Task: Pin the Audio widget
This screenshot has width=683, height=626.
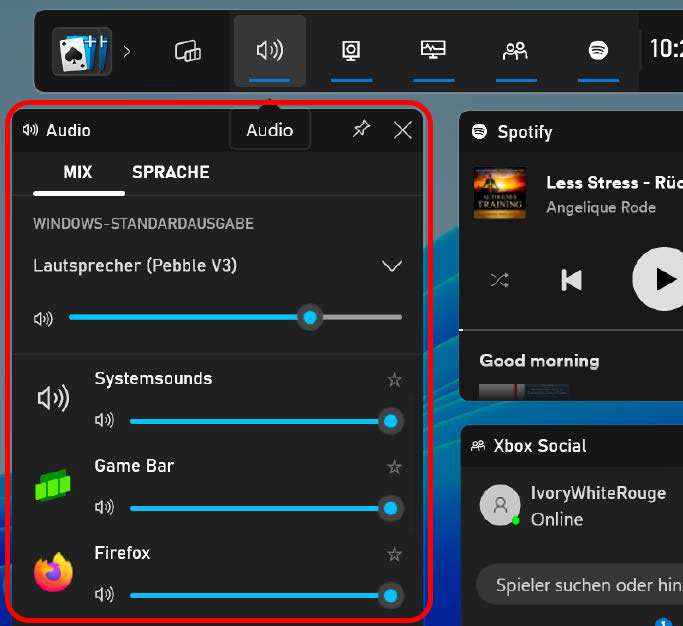Action: [x=361, y=130]
